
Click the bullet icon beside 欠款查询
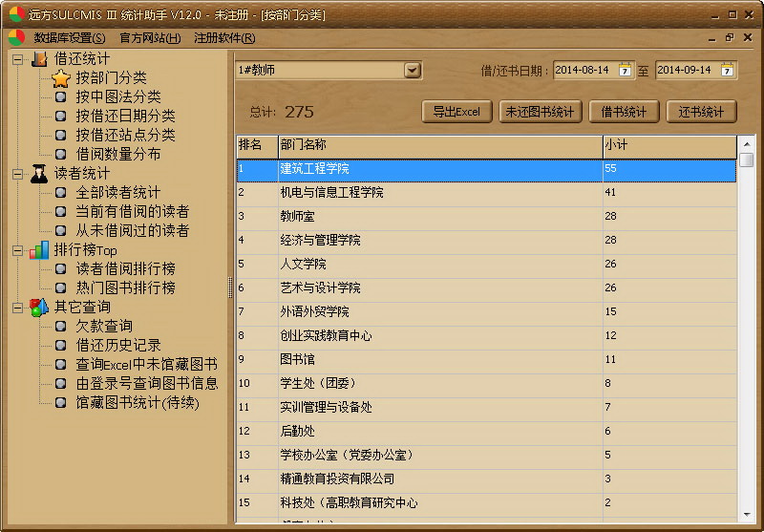(61, 326)
